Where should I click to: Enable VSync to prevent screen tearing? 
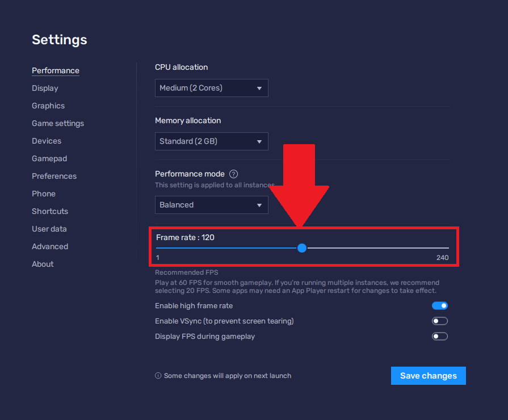coord(440,321)
